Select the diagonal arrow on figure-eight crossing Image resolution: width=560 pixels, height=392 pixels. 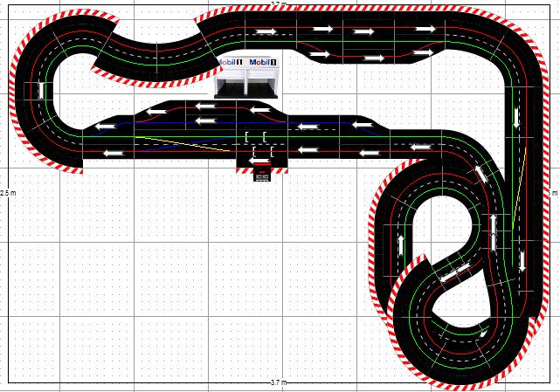(450, 273)
